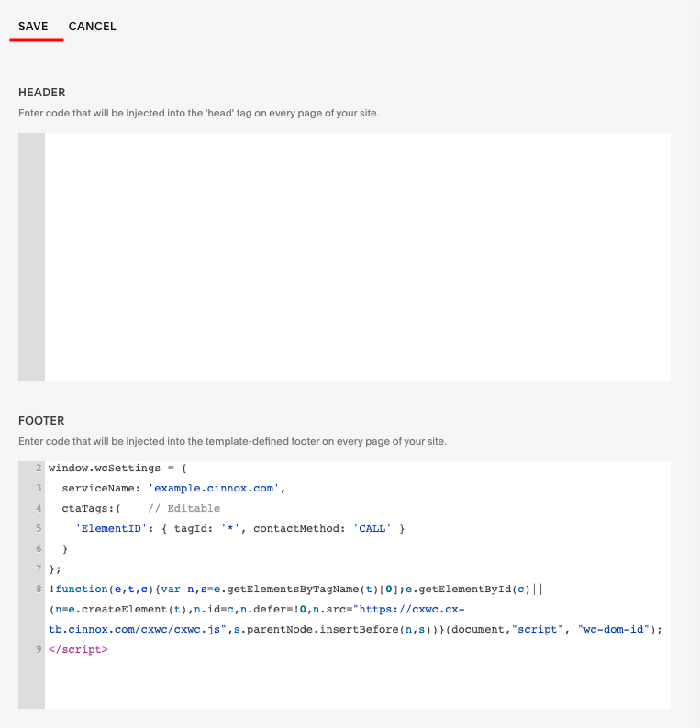Screen dimensions: 700x728
Task: Click 'getElementsByTagName' in footer code
Action: [x=293, y=590]
